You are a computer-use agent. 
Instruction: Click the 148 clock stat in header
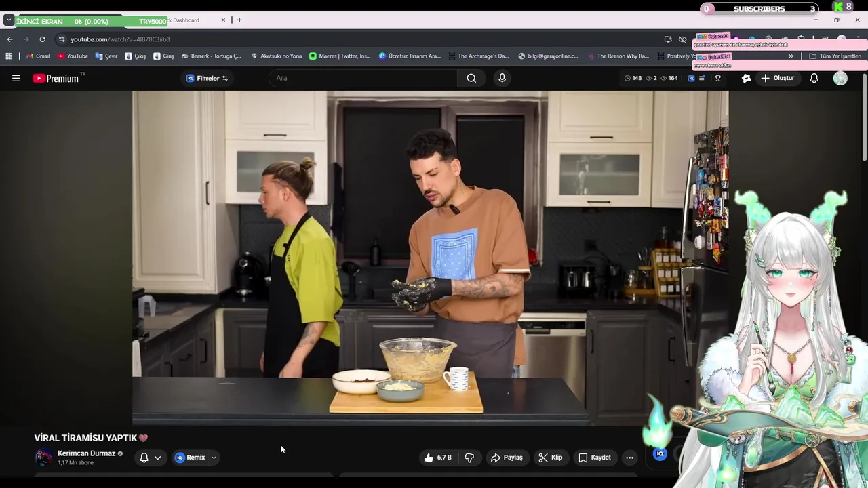point(633,78)
